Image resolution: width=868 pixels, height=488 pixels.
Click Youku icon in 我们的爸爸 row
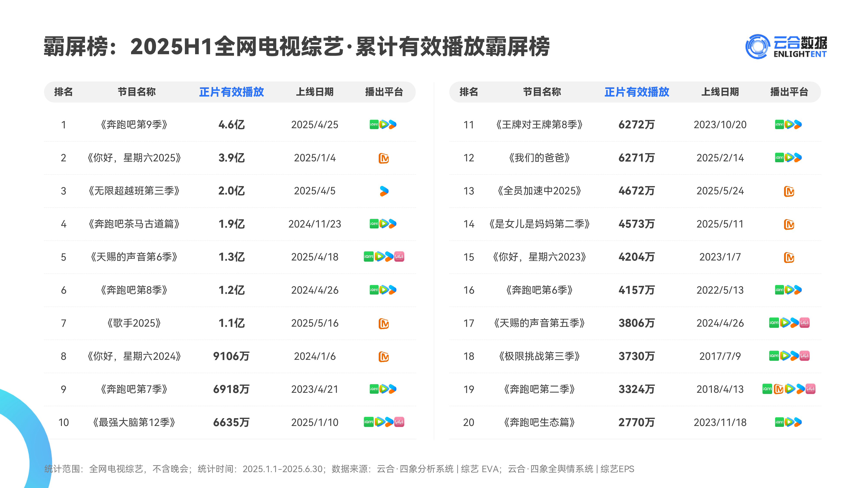click(x=798, y=158)
